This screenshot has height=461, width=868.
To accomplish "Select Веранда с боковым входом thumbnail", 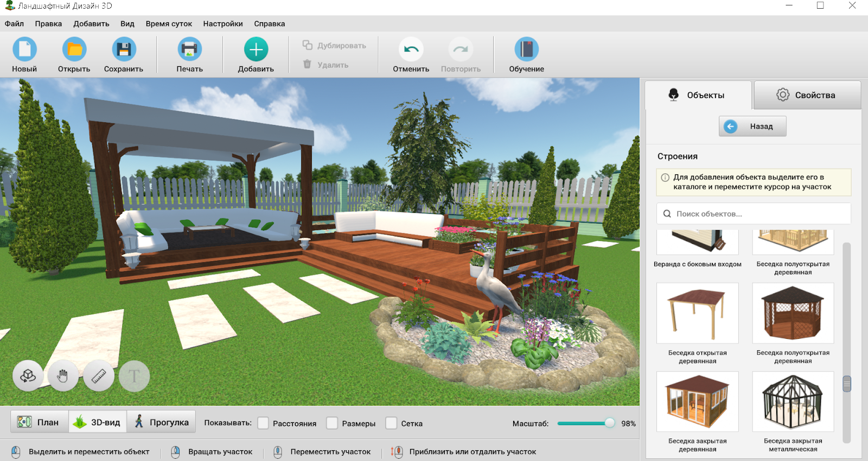I will (698, 242).
